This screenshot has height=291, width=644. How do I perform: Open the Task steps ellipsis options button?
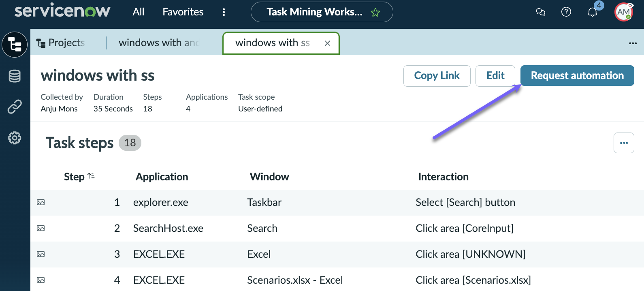pyautogui.click(x=624, y=143)
